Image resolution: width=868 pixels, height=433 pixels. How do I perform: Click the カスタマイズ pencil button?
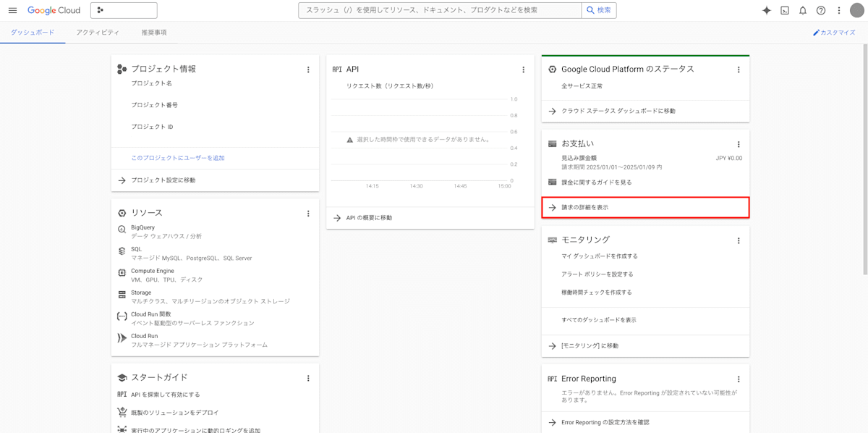pos(834,33)
